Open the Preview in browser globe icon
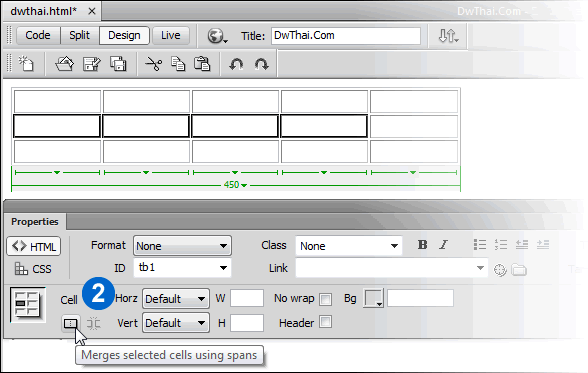Viewport: 588px width, 373px height. [217, 36]
